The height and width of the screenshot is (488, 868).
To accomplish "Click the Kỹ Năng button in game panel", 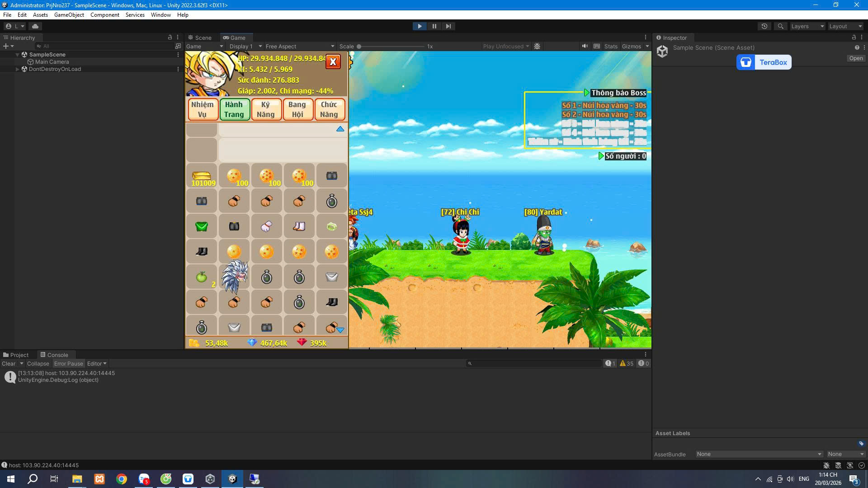I will (266, 109).
